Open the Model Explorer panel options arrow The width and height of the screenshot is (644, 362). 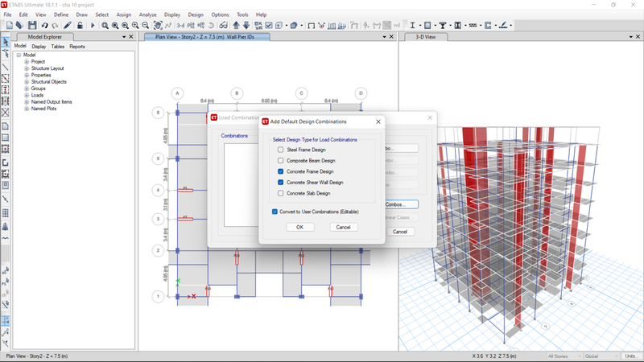124,36
